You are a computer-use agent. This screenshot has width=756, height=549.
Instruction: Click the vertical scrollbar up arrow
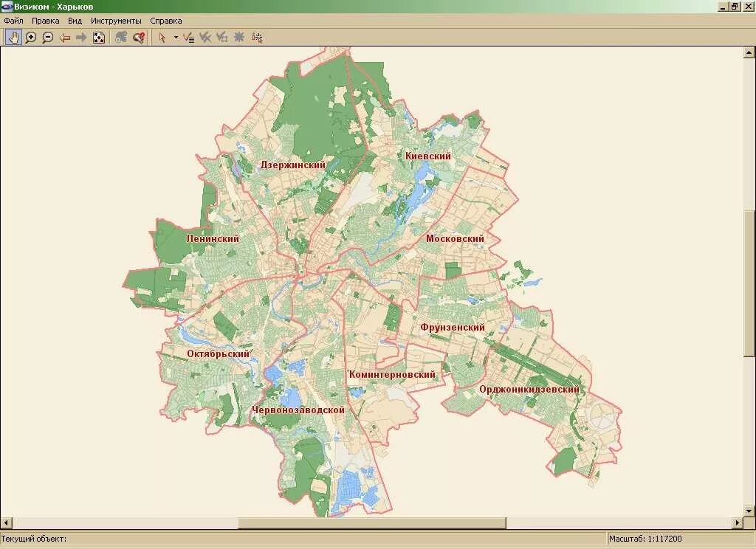(749, 52)
